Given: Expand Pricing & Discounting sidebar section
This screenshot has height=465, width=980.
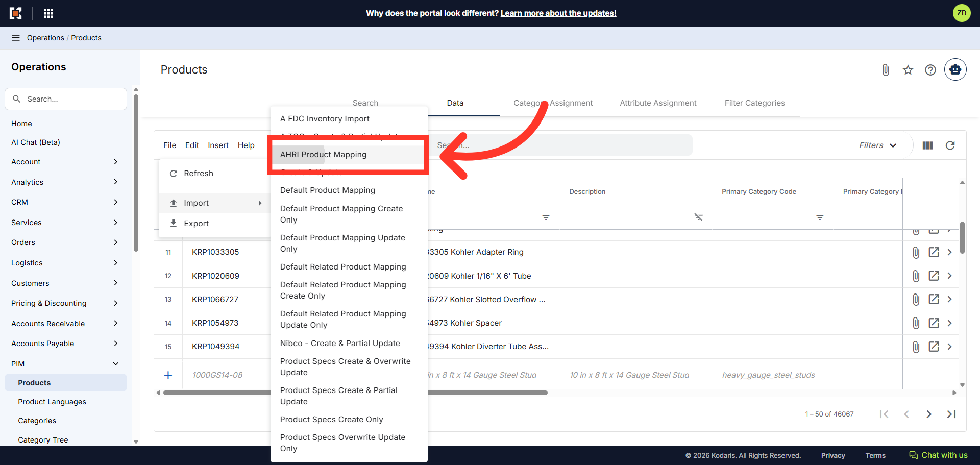Looking at the screenshot, I should pos(115,303).
